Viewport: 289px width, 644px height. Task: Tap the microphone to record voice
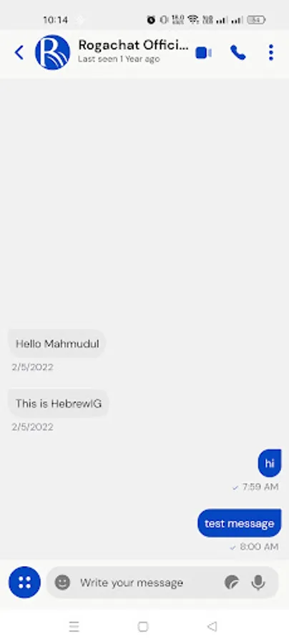tap(258, 582)
